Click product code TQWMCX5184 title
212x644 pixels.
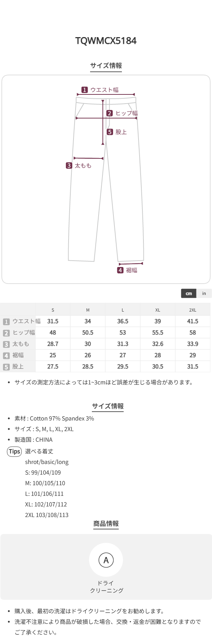(x=106, y=41)
